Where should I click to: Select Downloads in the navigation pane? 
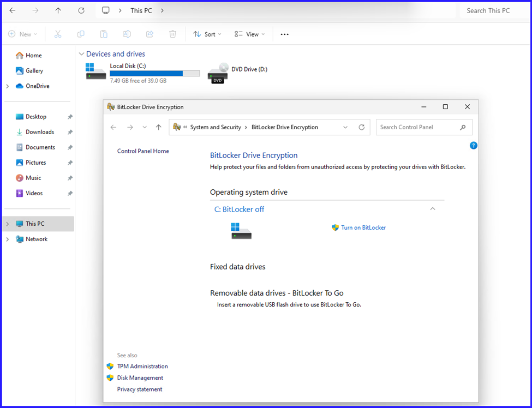click(x=40, y=132)
